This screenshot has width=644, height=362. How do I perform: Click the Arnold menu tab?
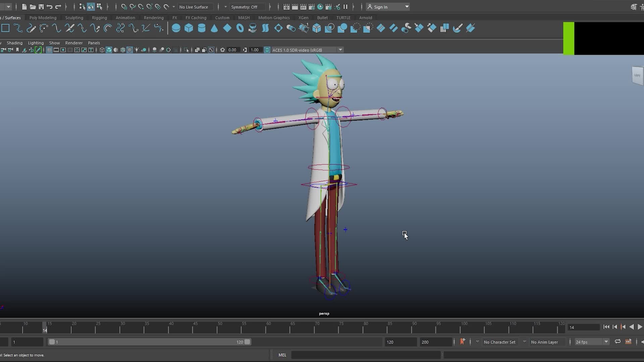click(365, 18)
